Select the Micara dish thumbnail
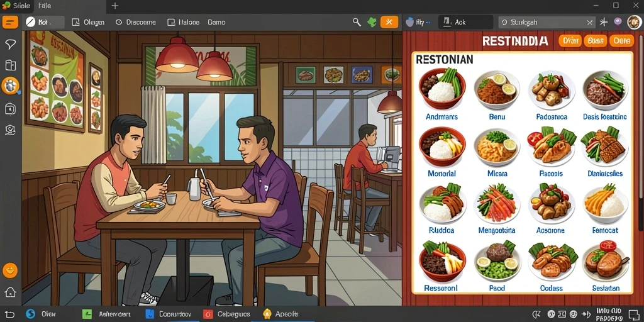The image size is (644, 322). point(497,146)
